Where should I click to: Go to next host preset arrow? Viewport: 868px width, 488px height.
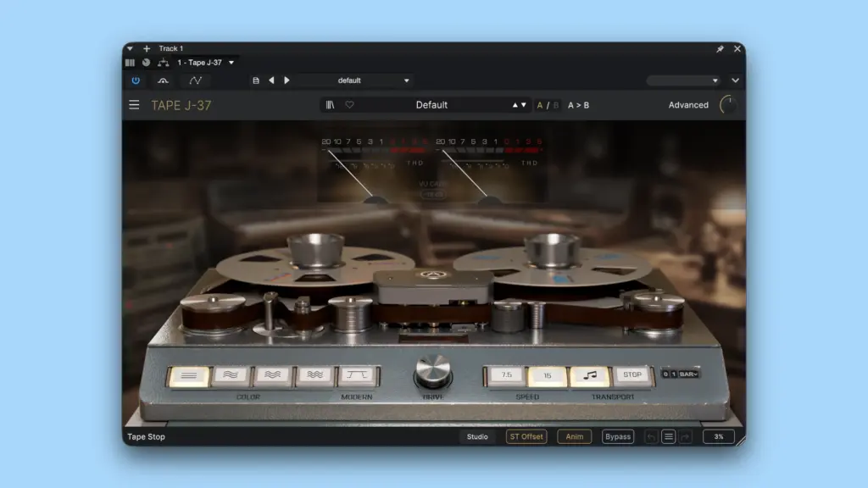(x=287, y=80)
